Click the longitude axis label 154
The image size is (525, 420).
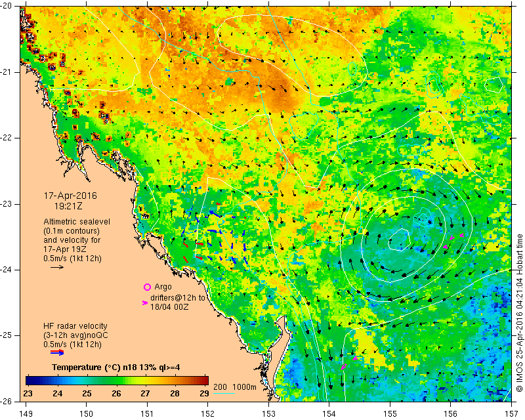point(329,415)
